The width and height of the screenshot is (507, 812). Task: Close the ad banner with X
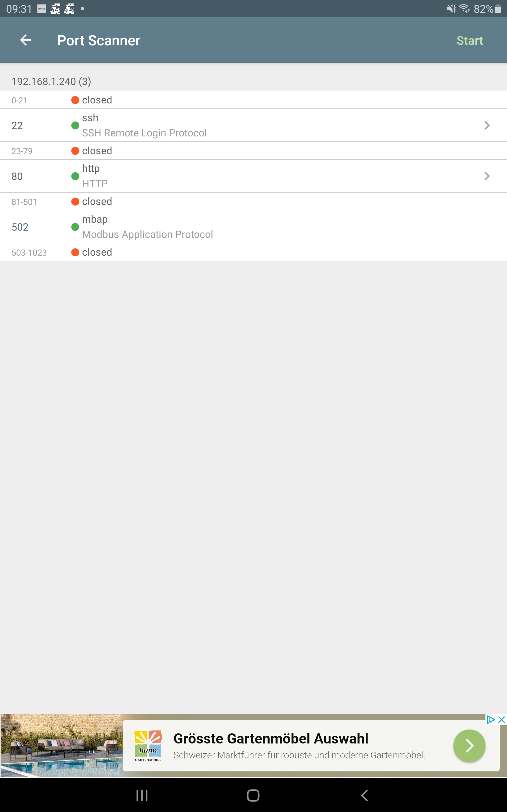click(x=502, y=719)
